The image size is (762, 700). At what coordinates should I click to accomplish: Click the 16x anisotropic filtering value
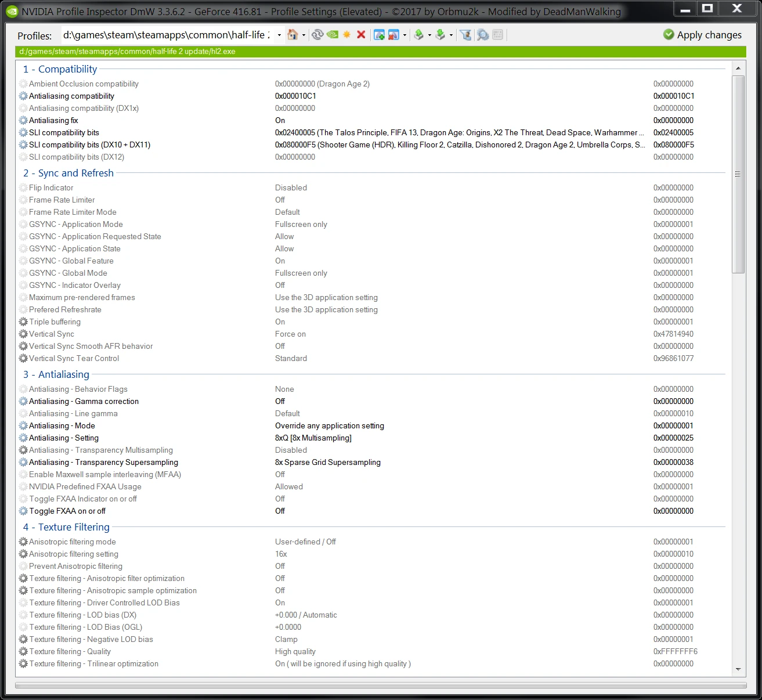coord(281,554)
